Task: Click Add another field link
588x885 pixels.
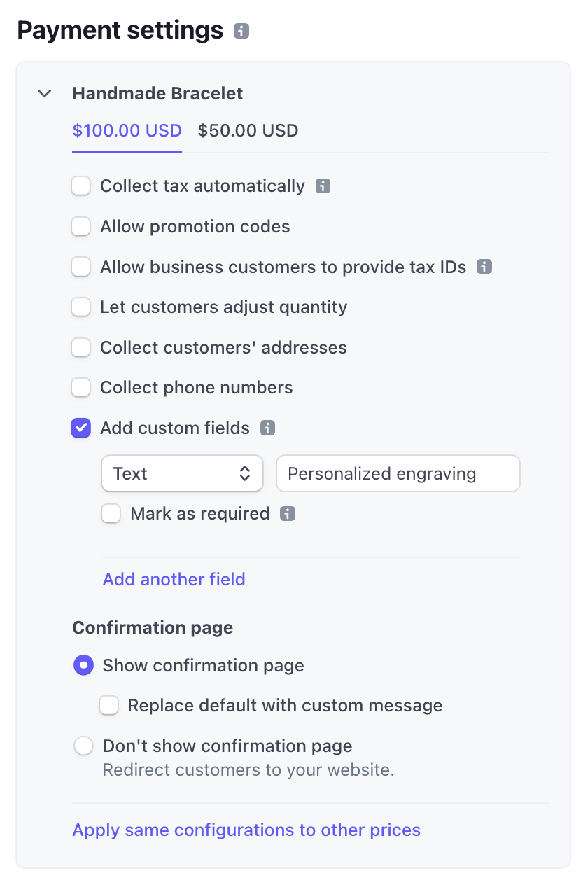Action: (x=174, y=579)
